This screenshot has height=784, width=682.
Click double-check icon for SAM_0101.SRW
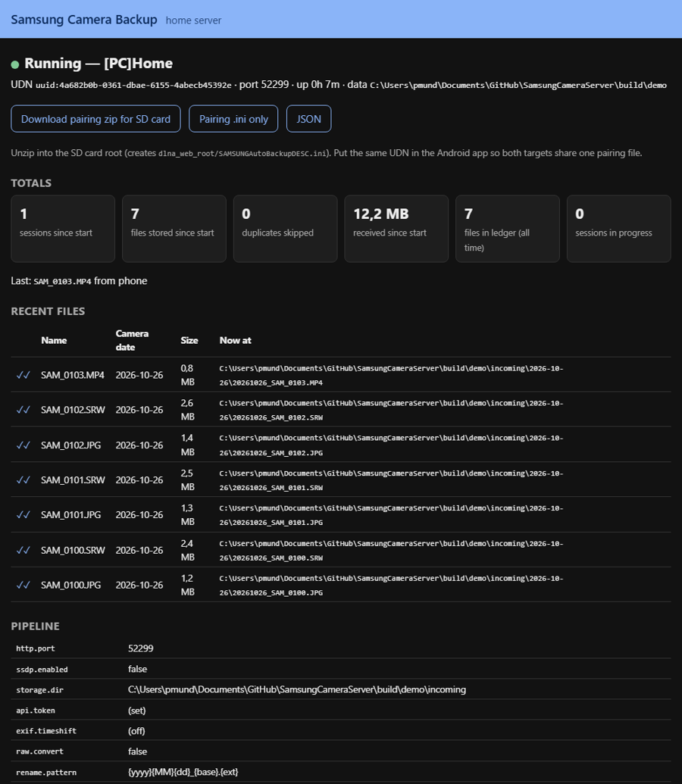(23, 480)
